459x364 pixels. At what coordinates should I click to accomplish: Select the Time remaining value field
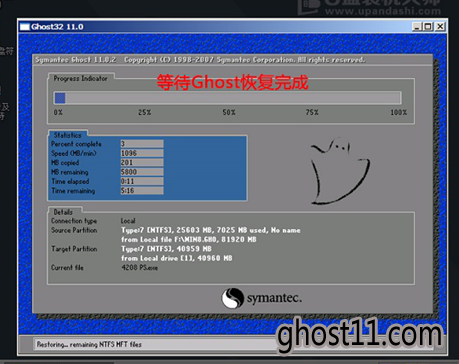click(142, 190)
